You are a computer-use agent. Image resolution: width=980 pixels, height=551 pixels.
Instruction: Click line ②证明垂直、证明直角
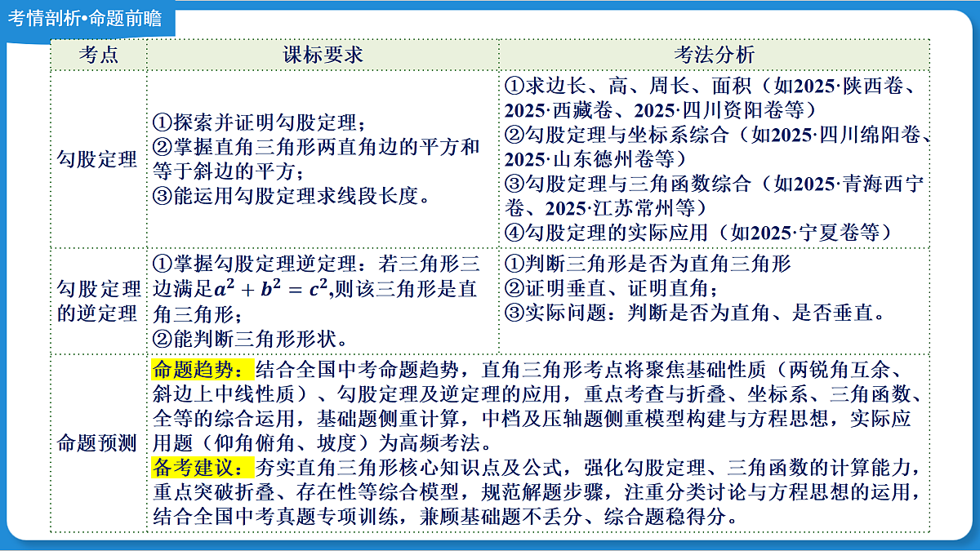[x=612, y=288]
